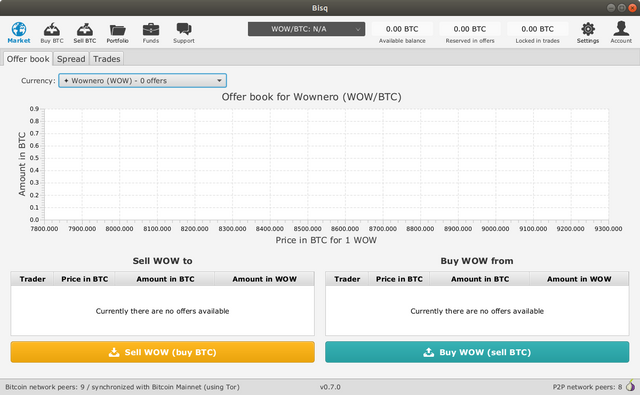640x395 pixels.
Task: Click the 'Price in BTC for 1 WOW' axis label
Action: (x=326, y=240)
